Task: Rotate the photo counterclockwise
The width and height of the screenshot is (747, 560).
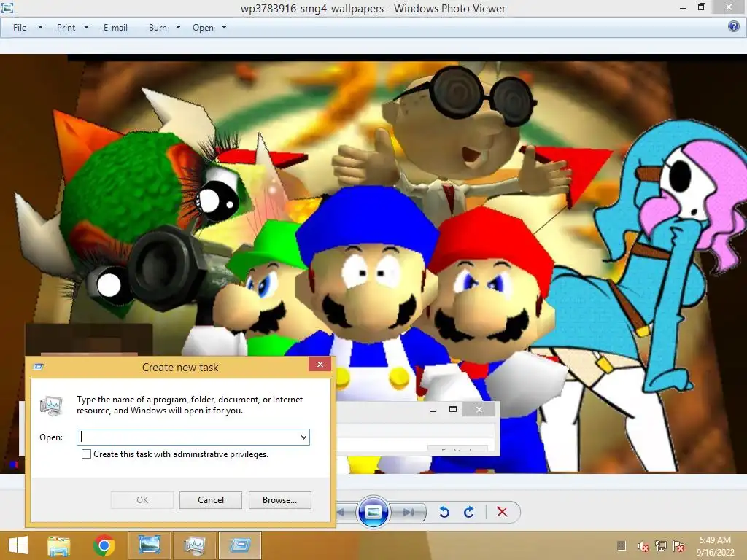Action: coord(444,512)
